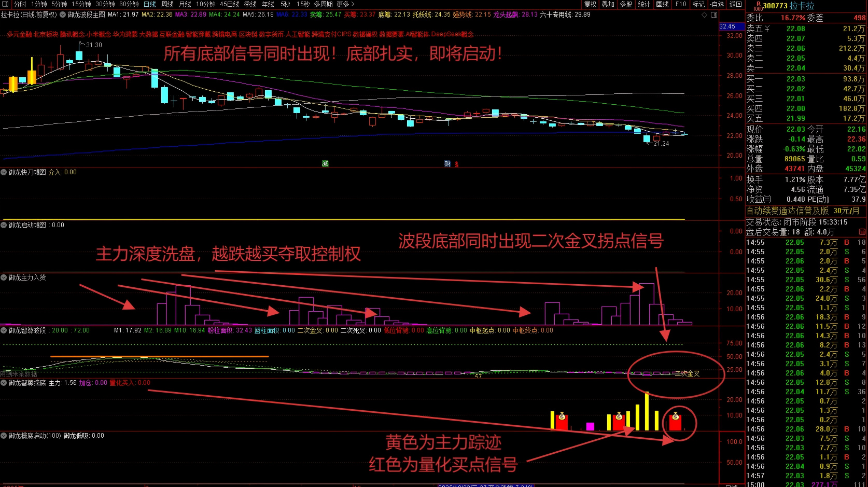Click the 买一 price 22.03 row

point(806,79)
